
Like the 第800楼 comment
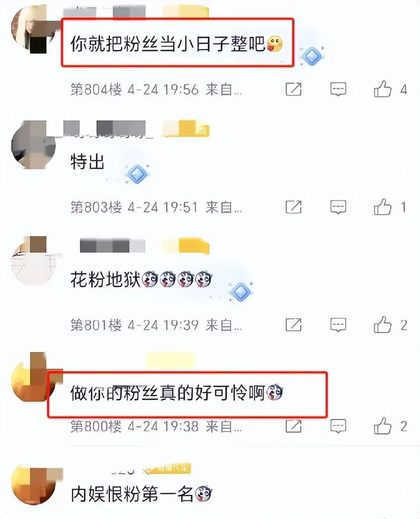point(382,425)
